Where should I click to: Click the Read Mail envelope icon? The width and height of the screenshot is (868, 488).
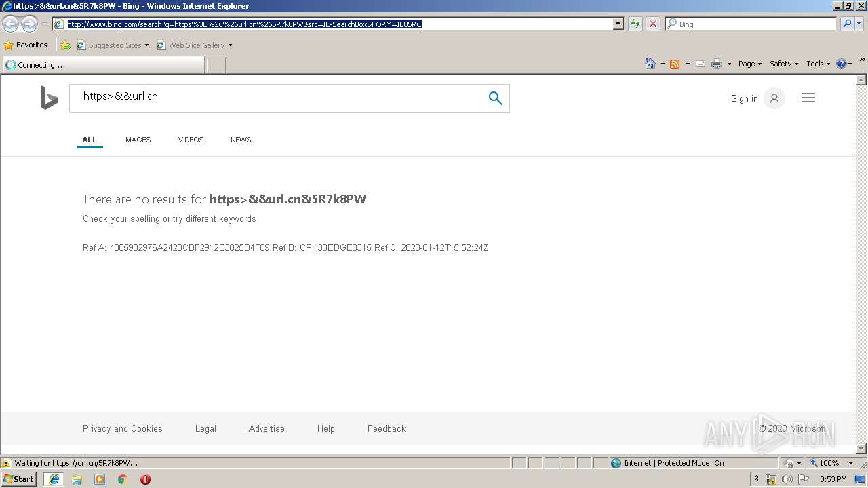pos(701,64)
